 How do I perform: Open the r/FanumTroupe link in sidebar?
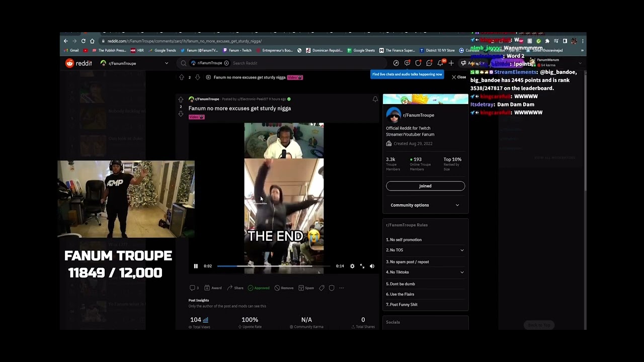tap(419, 115)
